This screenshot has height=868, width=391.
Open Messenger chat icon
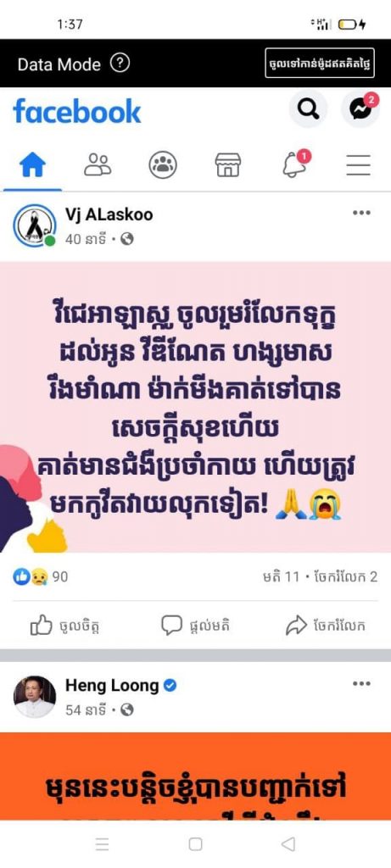360,108
